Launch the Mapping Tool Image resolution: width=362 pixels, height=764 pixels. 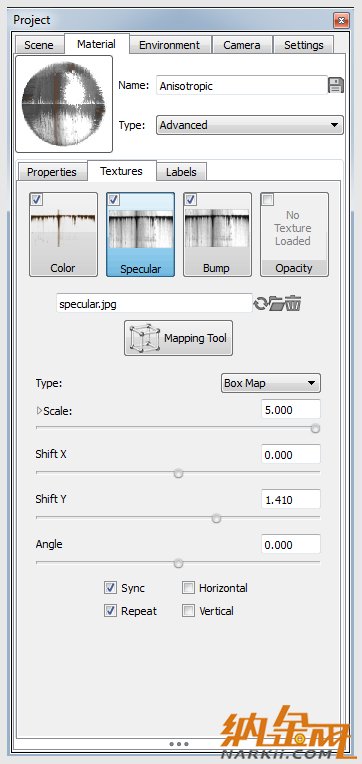point(178,338)
